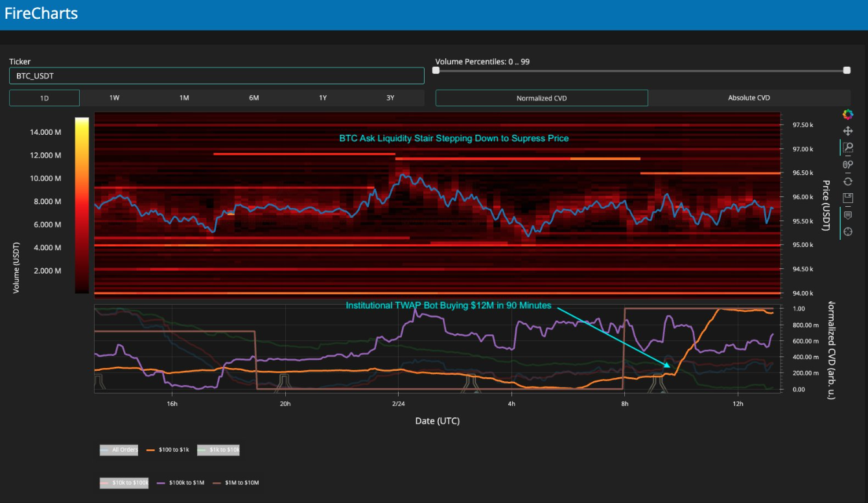868x503 pixels.
Task: Select Normalized CVD mode
Action: click(x=541, y=98)
